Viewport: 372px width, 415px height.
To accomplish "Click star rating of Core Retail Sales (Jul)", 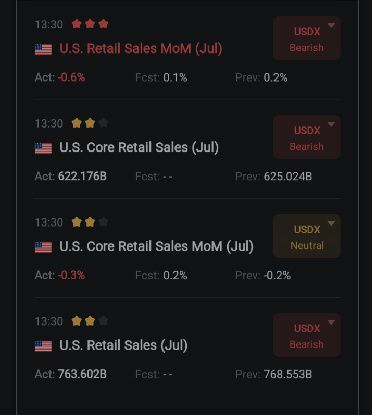I will (90, 123).
